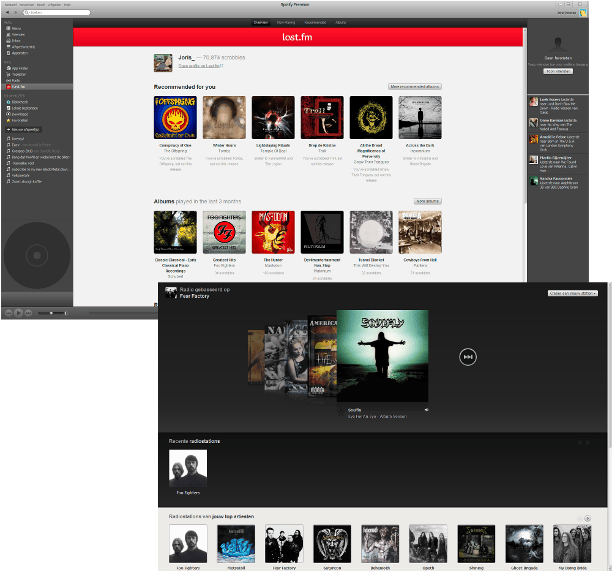Switch to the Recommended tab
The image size is (612, 574).
[x=315, y=23]
